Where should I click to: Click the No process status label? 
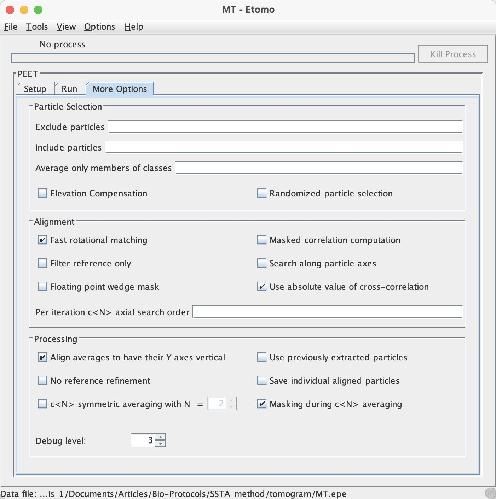62,44
